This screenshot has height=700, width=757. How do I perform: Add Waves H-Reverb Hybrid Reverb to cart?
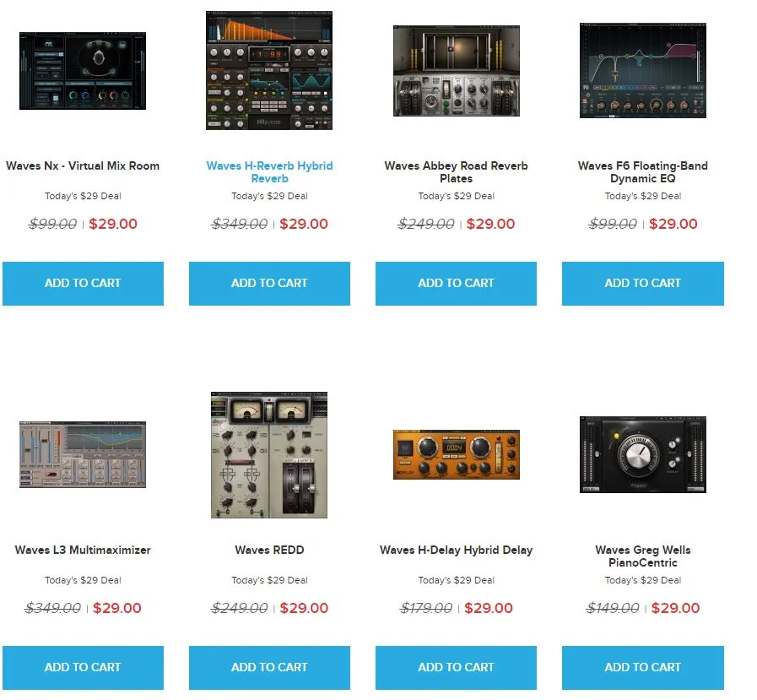(269, 284)
